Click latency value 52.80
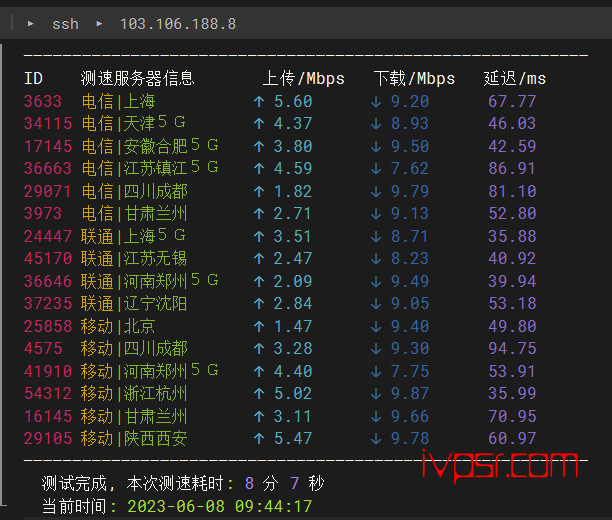The image size is (612, 520). pyautogui.click(x=512, y=213)
